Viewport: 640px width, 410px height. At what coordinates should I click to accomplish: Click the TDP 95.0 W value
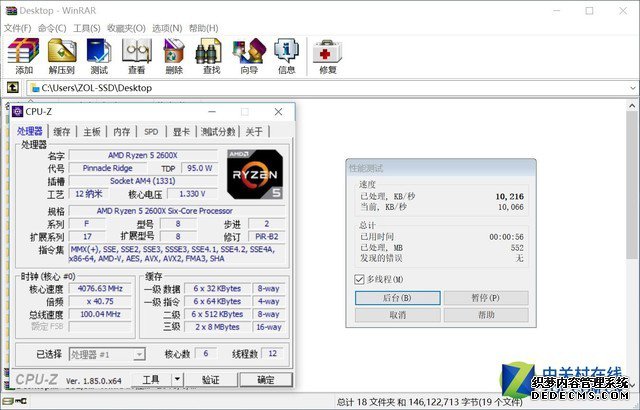click(200, 168)
